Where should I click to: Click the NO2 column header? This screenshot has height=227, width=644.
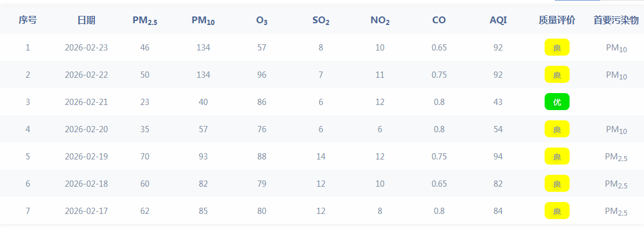[380, 20]
